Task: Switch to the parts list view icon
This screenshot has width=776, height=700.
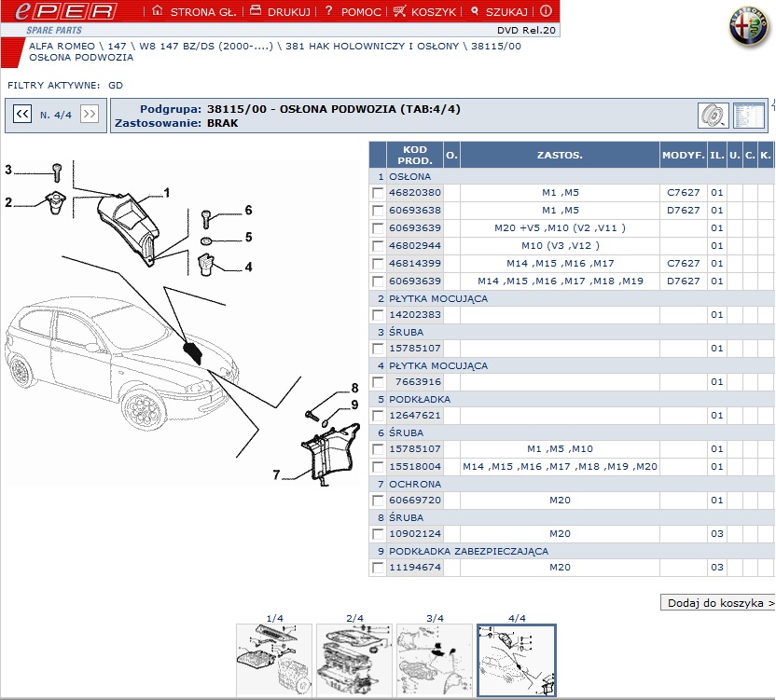Action: [748, 116]
